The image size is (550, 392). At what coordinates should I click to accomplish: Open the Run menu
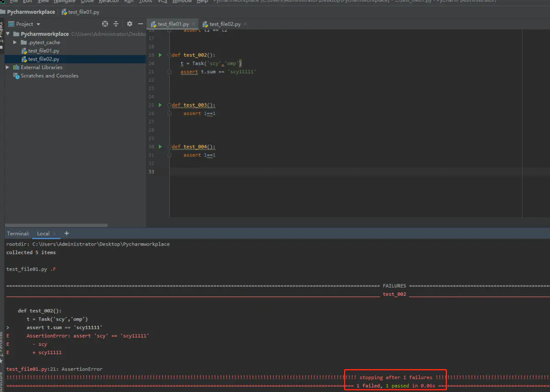[129, 1]
